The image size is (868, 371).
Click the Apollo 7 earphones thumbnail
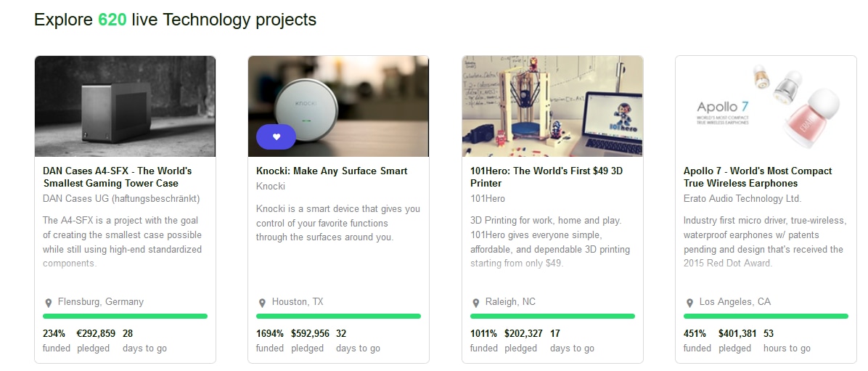tap(766, 106)
